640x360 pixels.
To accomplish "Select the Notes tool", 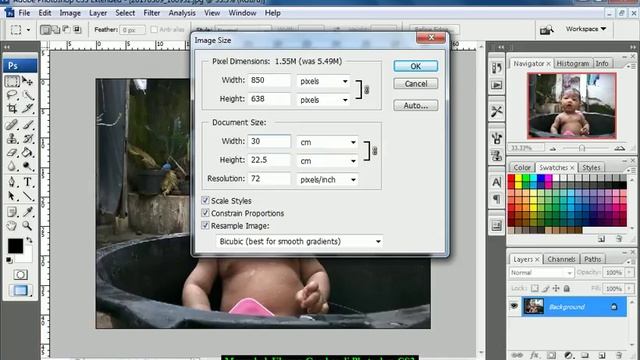I will [x=12, y=212].
